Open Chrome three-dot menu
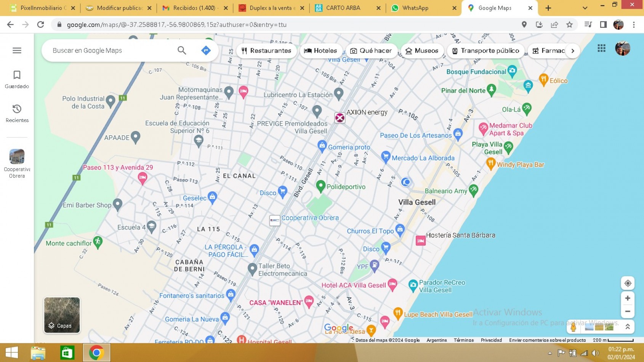The height and width of the screenshot is (362, 644). 634,25
